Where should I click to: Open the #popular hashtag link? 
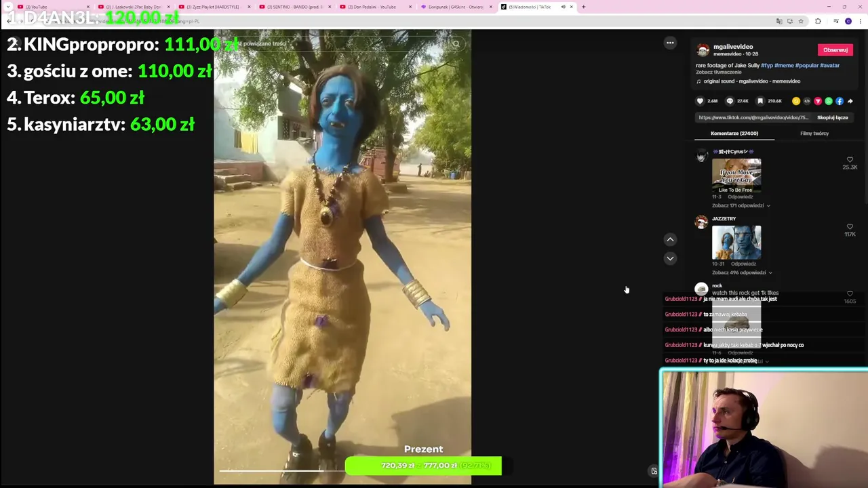point(806,65)
